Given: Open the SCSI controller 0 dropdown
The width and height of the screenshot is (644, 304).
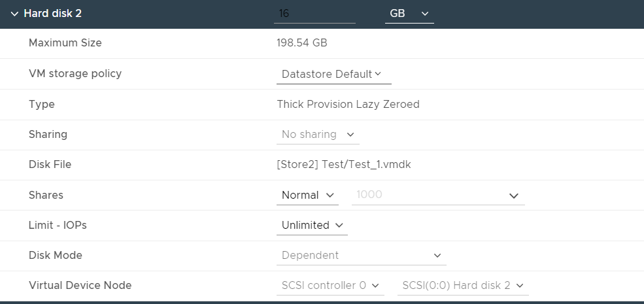Looking at the screenshot, I should click(x=329, y=286).
